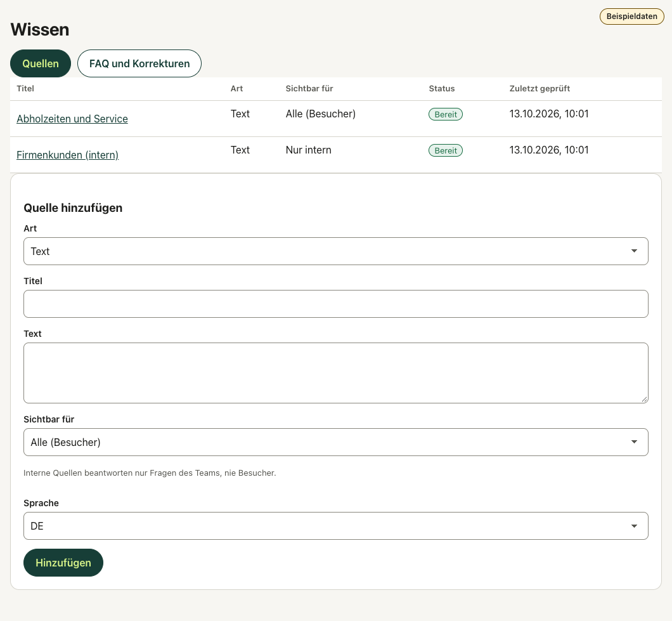
Task: Open the Firmenkunden (intern) source
Action: click(67, 155)
